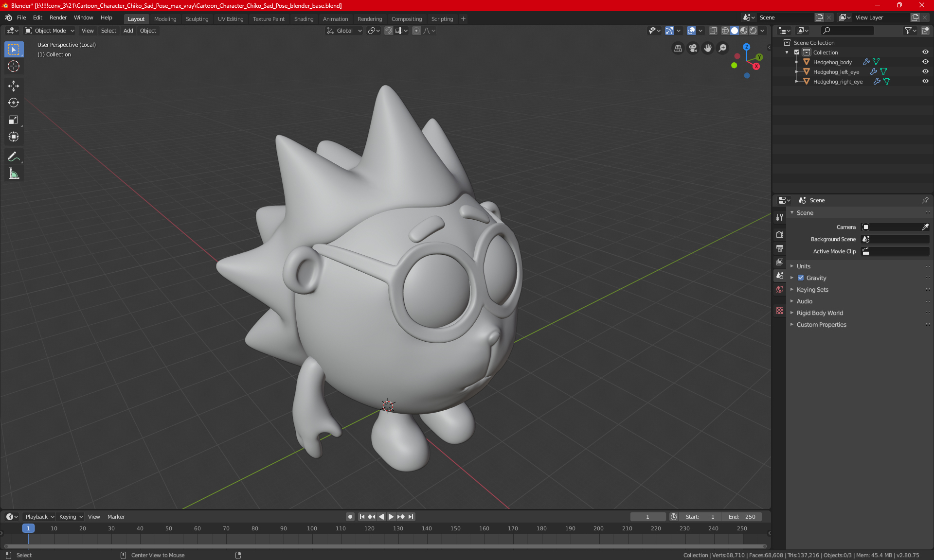Open the Render menu
The width and height of the screenshot is (934, 560).
click(x=58, y=17)
